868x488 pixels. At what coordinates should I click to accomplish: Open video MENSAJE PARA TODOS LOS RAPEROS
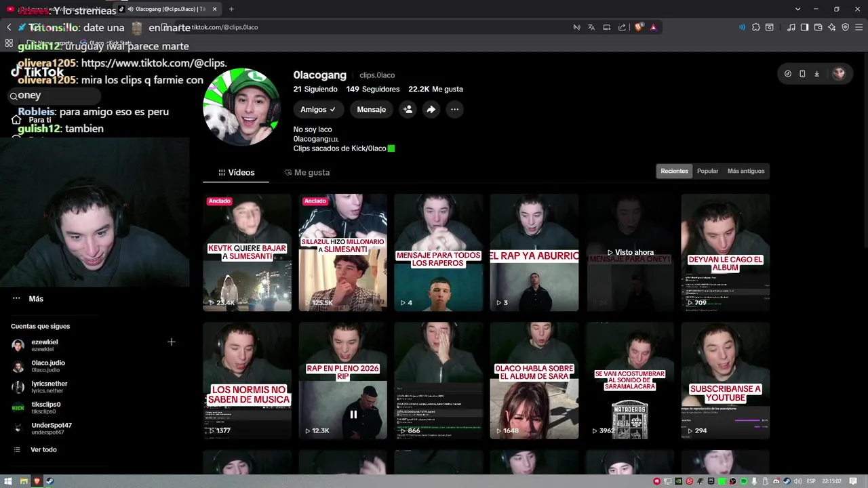pos(439,253)
